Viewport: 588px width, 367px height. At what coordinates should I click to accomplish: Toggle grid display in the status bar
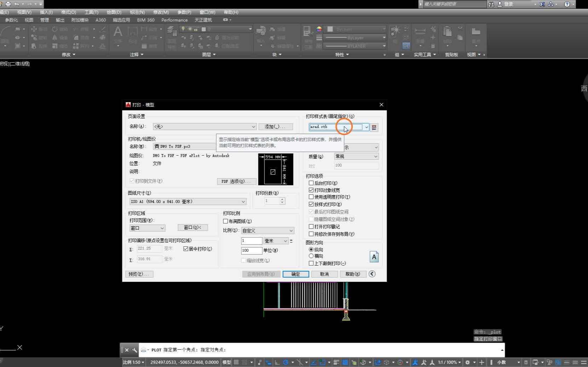point(236,362)
